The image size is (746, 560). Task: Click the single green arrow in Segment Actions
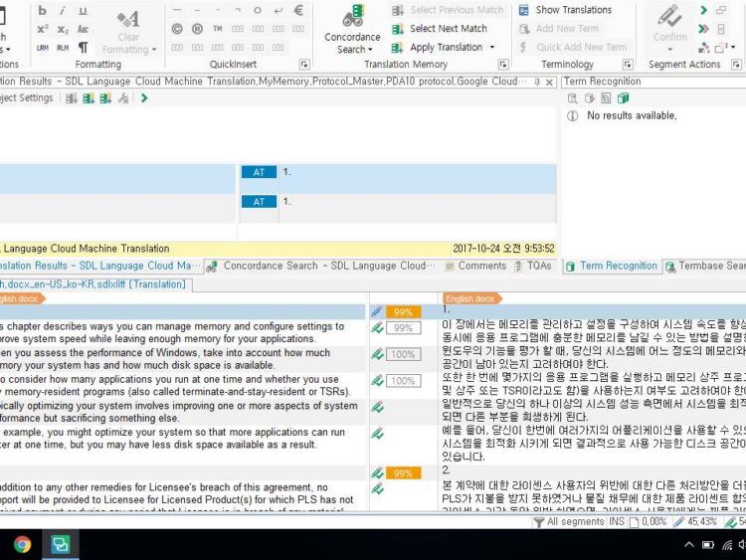click(x=703, y=10)
